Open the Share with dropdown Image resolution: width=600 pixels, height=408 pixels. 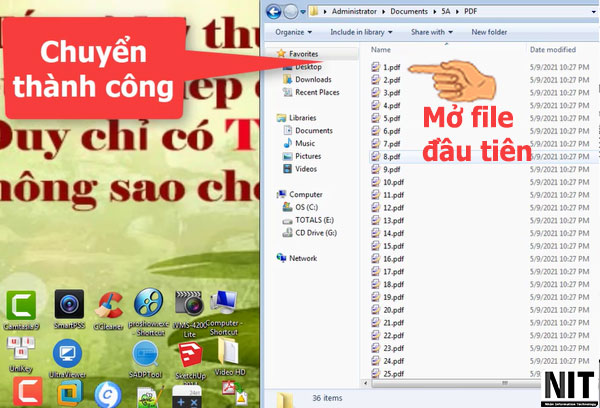tap(432, 32)
